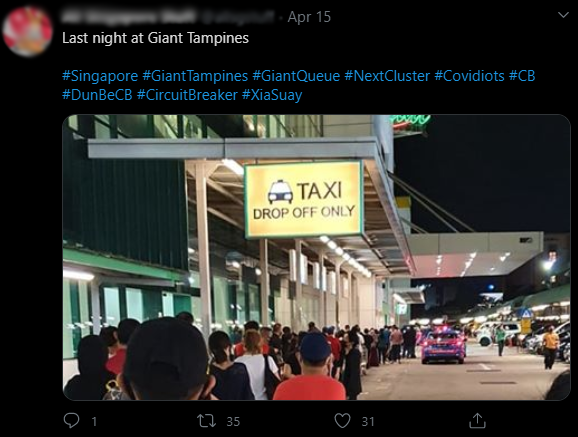The width and height of the screenshot is (578, 437).
Task: Open the #NextCluster hashtag
Action: coord(387,76)
